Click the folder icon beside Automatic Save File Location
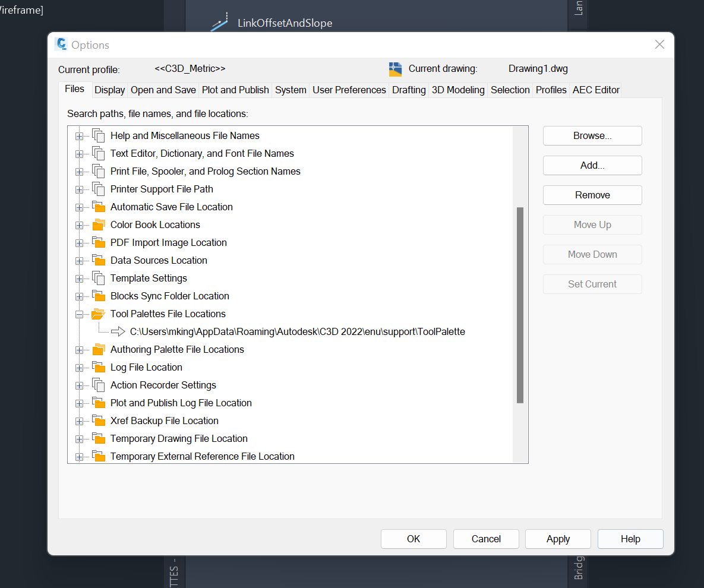 [99, 207]
